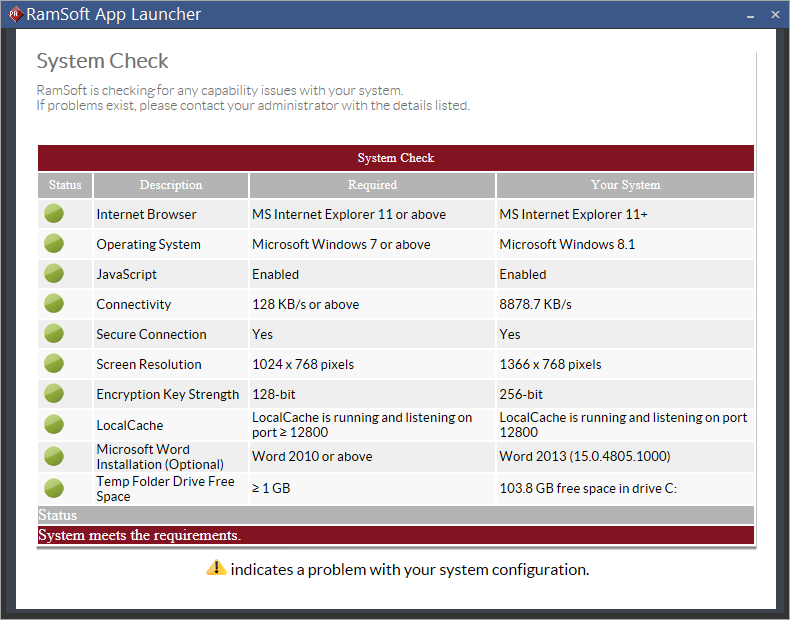Click the 'System meets the requirements' message
The image size is (790, 620).
[139, 535]
